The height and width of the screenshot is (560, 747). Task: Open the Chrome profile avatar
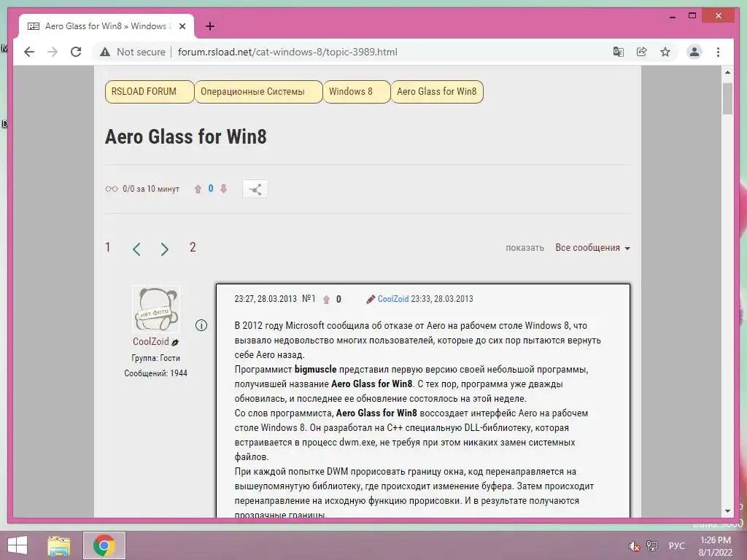coord(694,52)
